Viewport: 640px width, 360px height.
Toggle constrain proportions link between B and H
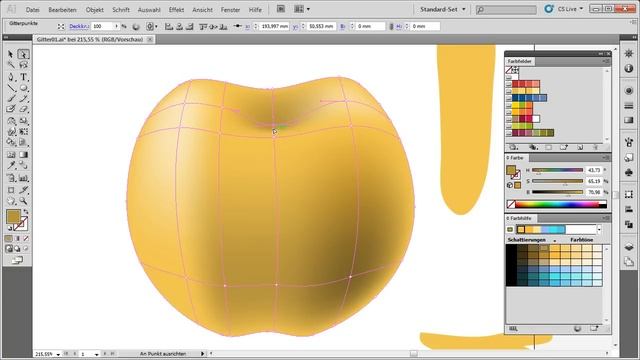coord(391,27)
